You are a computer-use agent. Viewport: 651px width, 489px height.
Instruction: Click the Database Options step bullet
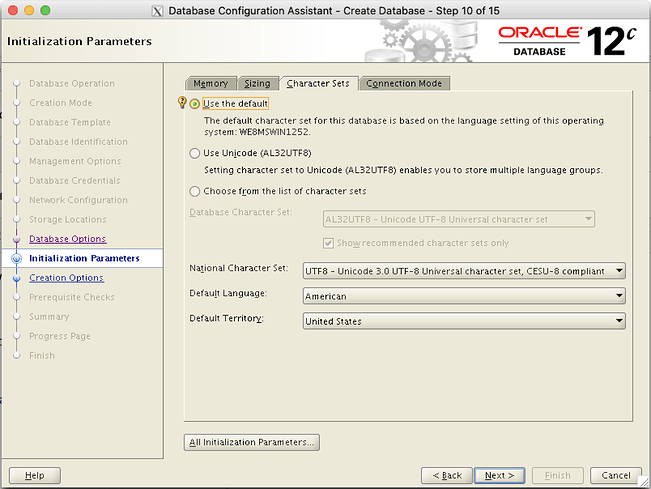coord(17,239)
